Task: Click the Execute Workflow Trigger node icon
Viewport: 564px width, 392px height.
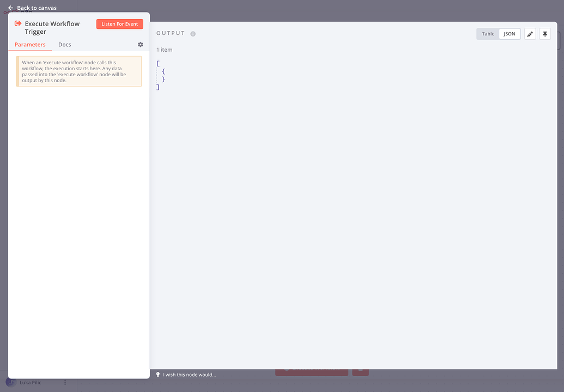Action: click(17, 24)
